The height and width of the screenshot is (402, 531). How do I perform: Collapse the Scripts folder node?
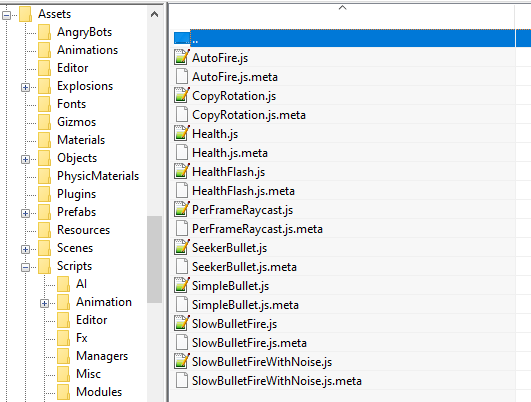tap(25, 268)
